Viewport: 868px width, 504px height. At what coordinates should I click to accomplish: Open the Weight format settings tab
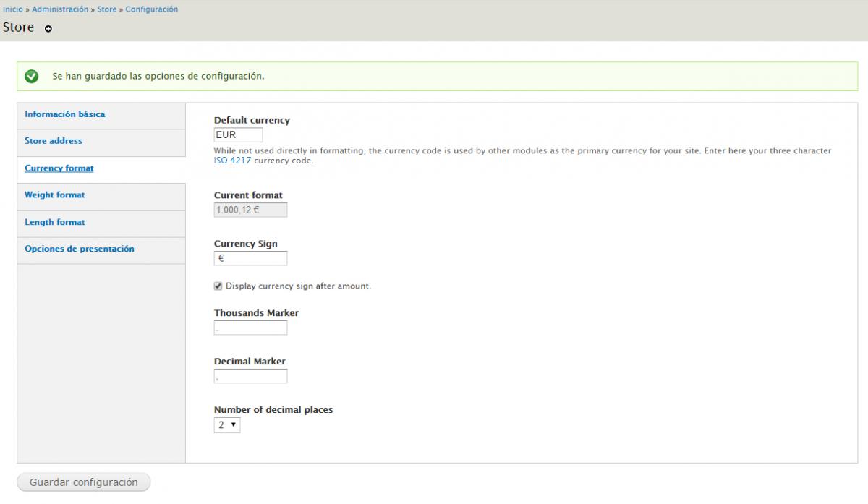point(54,195)
